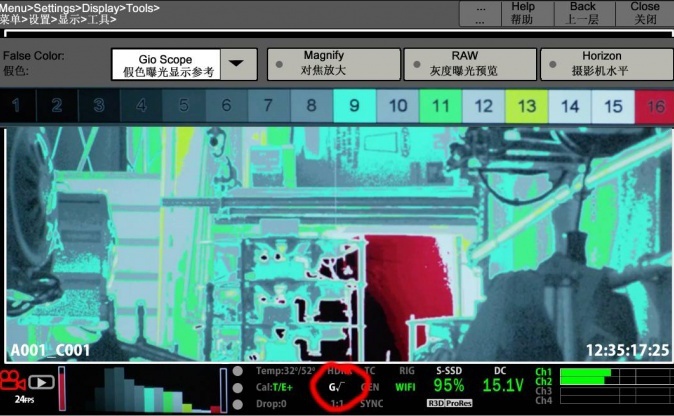This screenshot has height=416, width=674.
Task: Click the red camera record icon
Action: click(14, 381)
